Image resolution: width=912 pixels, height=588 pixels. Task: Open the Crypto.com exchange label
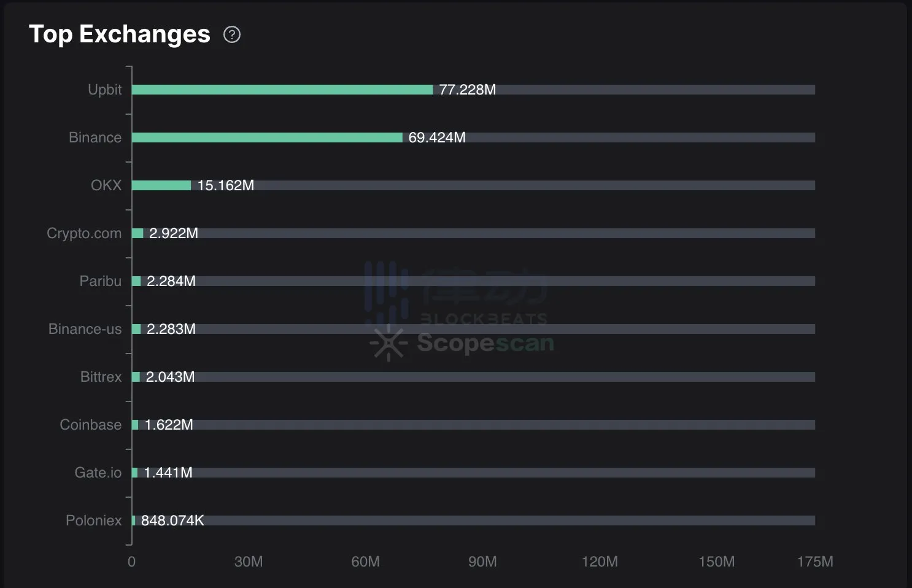[x=84, y=233]
